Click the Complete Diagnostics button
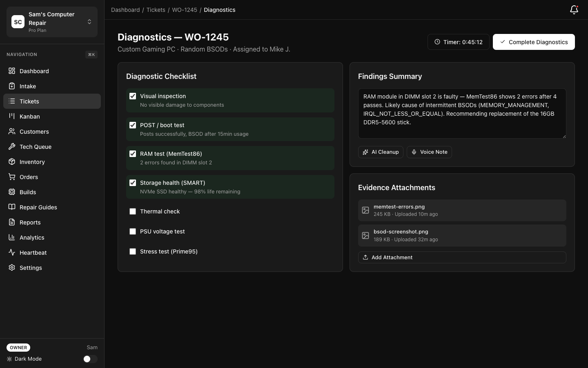 (534, 42)
